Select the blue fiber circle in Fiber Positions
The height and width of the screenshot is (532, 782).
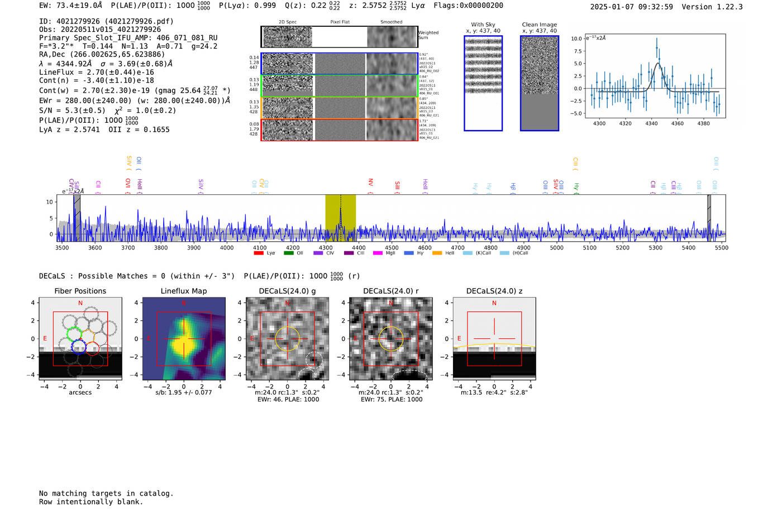(x=79, y=347)
